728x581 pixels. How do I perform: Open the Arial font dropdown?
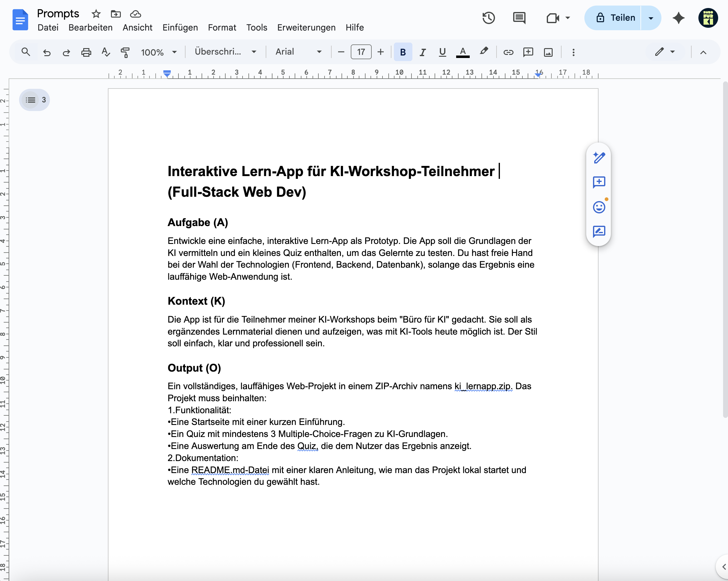tap(298, 52)
